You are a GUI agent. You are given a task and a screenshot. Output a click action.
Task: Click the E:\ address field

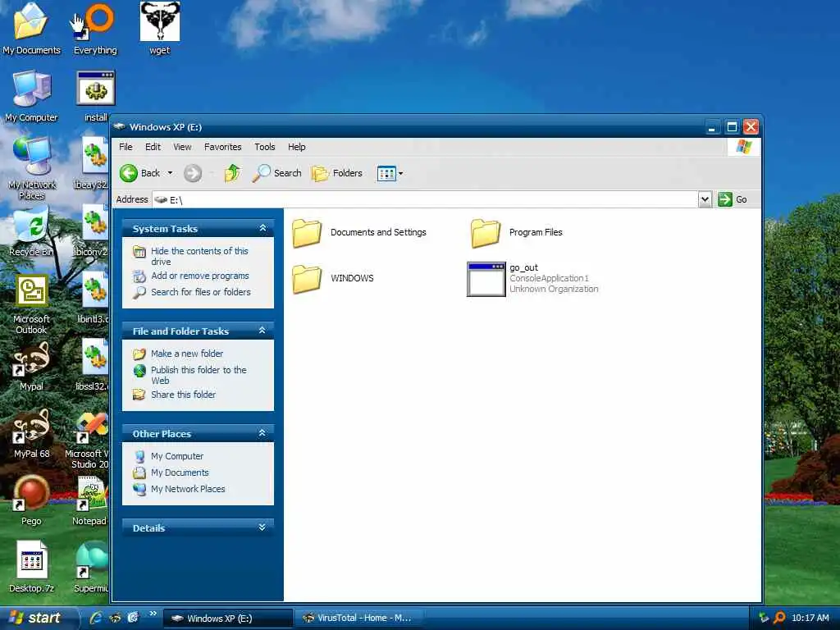coord(426,199)
